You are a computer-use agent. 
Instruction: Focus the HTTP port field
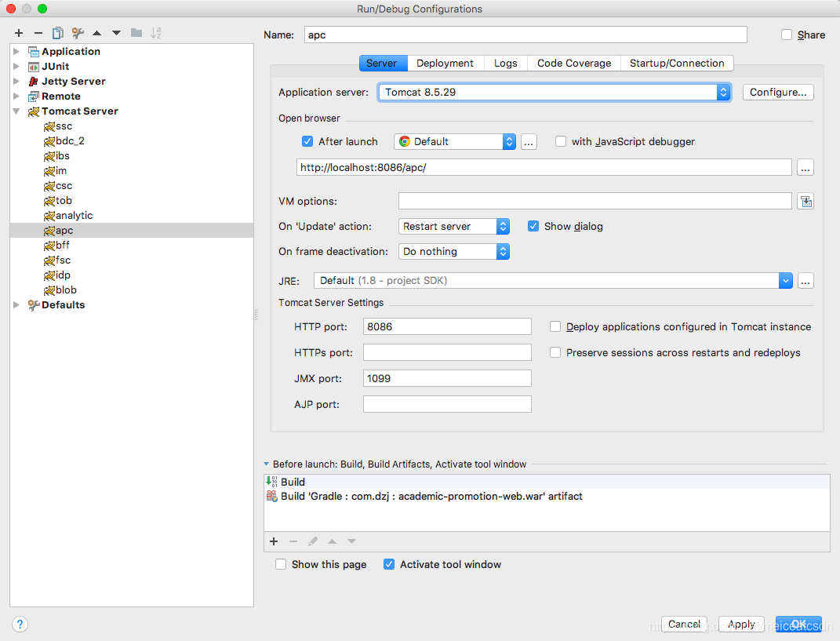click(447, 327)
